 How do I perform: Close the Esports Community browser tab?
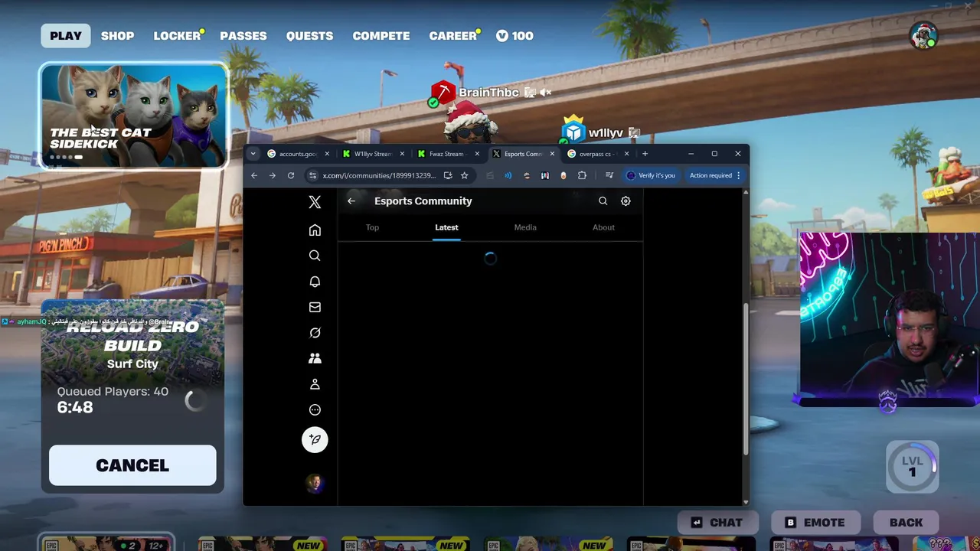[x=552, y=154]
